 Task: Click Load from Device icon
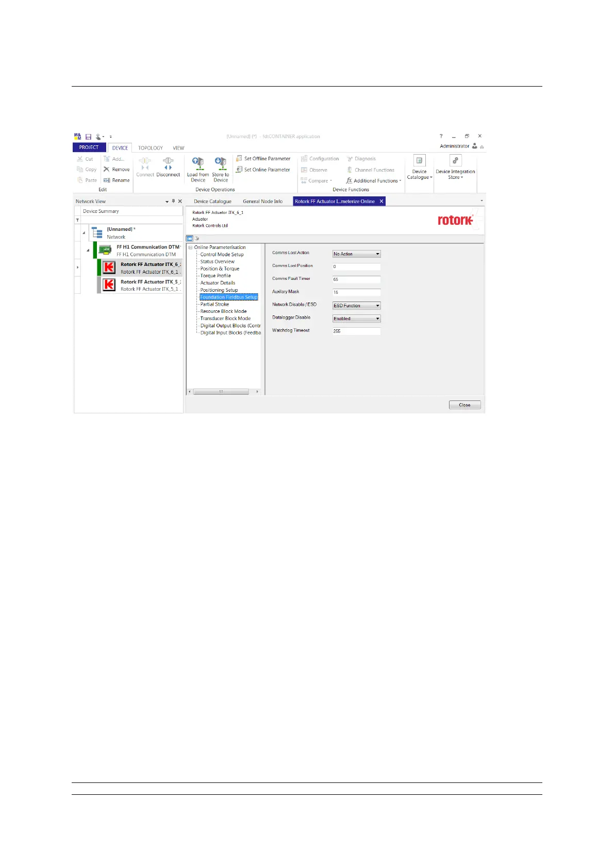click(198, 163)
